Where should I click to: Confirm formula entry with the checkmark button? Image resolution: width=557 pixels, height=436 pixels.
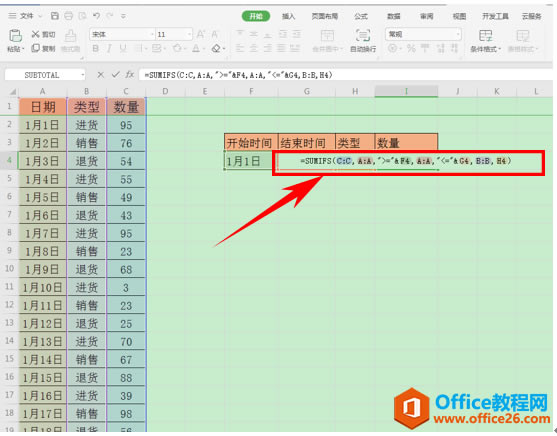point(115,75)
